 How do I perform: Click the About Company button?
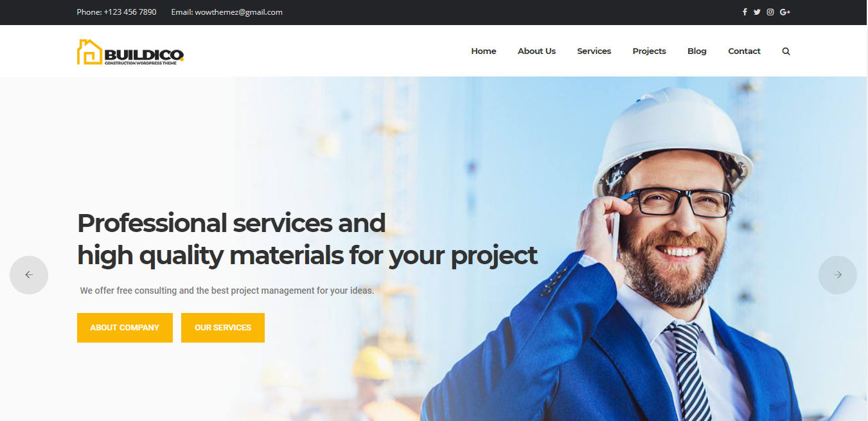click(125, 328)
